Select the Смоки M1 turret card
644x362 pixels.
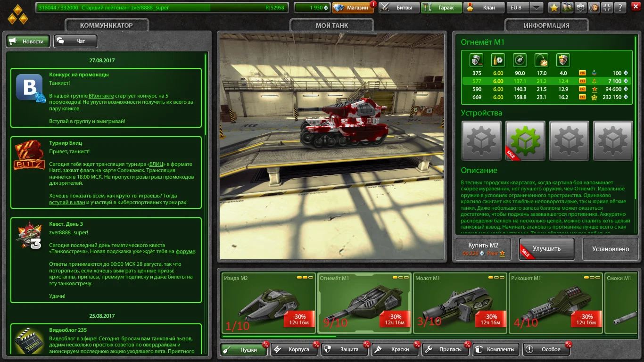click(x=621, y=303)
